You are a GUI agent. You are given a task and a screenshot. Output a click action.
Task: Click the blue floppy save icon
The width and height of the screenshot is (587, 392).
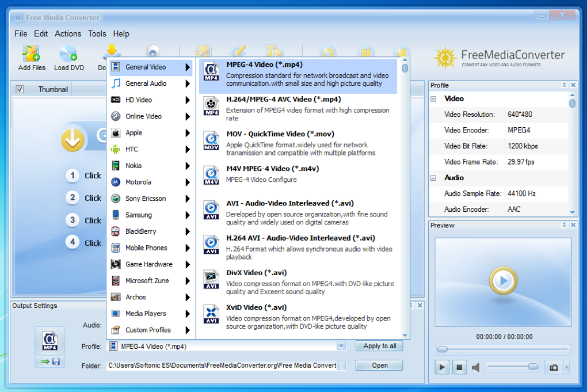click(x=56, y=361)
